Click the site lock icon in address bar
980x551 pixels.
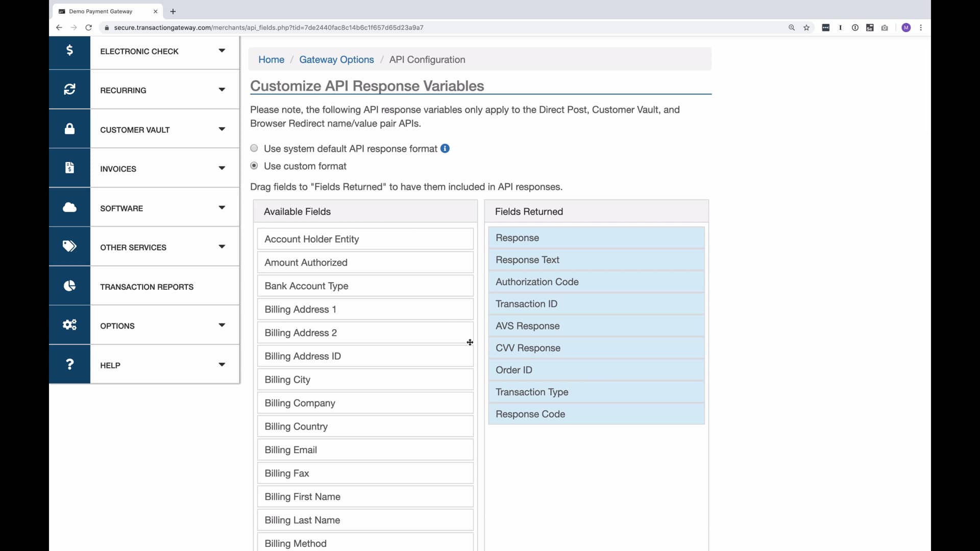107,28
